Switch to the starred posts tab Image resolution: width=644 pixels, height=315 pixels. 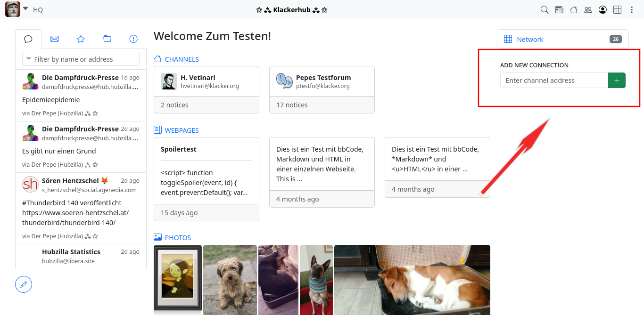pyautogui.click(x=81, y=39)
